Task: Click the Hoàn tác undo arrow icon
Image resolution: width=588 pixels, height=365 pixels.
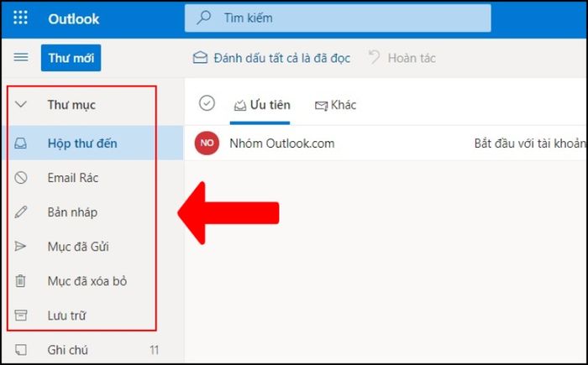Action: point(374,57)
